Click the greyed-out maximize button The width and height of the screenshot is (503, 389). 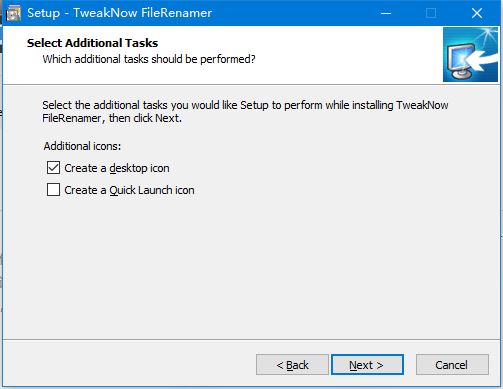coord(431,13)
